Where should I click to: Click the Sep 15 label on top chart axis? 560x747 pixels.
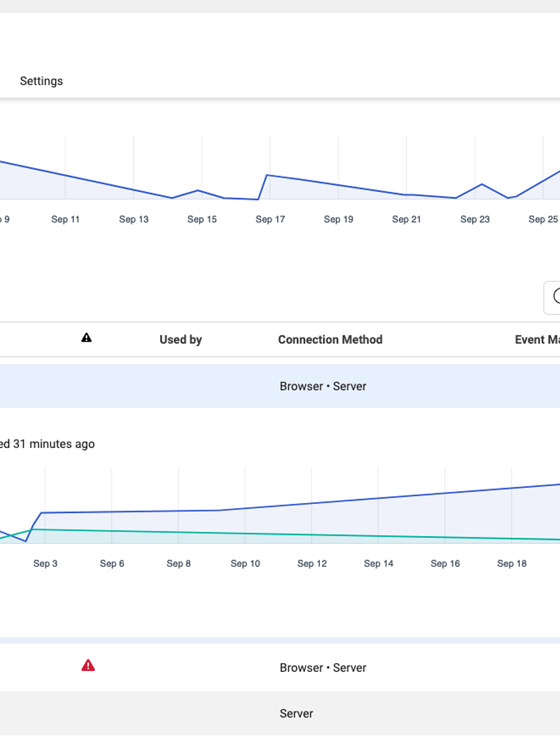tap(202, 219)
